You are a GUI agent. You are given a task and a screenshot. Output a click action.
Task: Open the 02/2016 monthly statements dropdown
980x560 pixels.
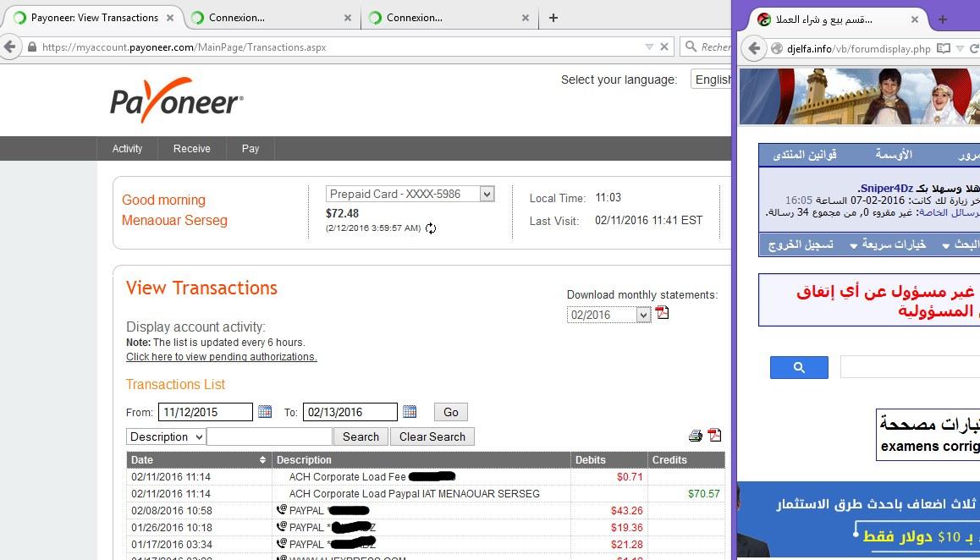tap(643, 315)
